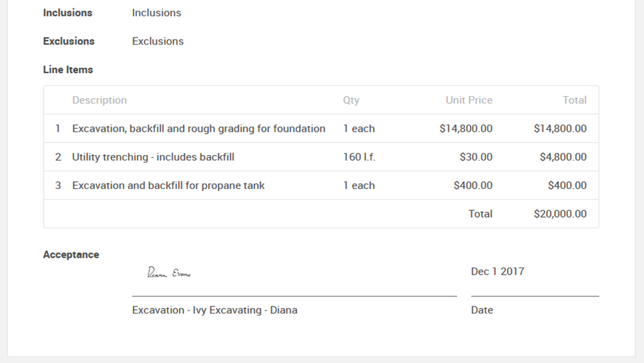Click the Qty column header
644x363 pixels.
pyautogui.click(x=351, y=100)
